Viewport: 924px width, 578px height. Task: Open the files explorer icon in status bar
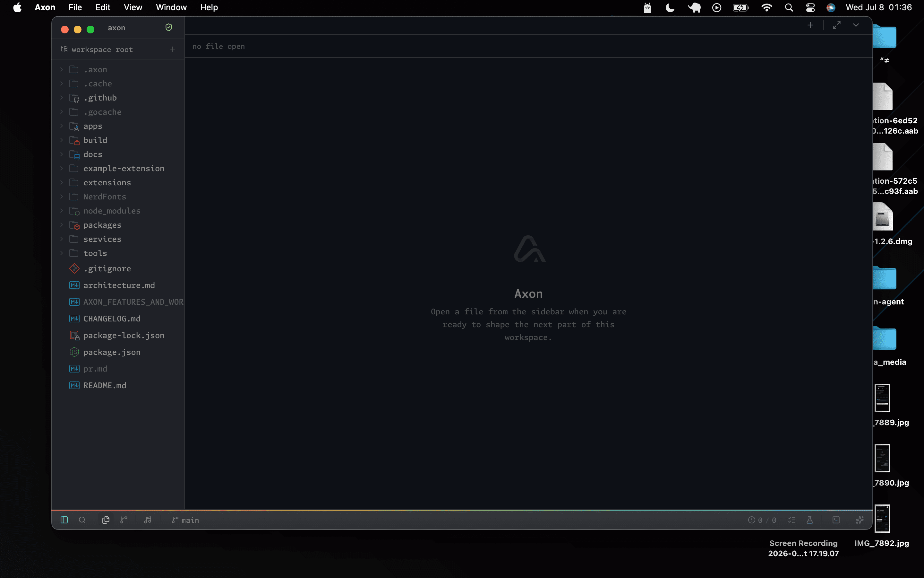click(106, 520)
